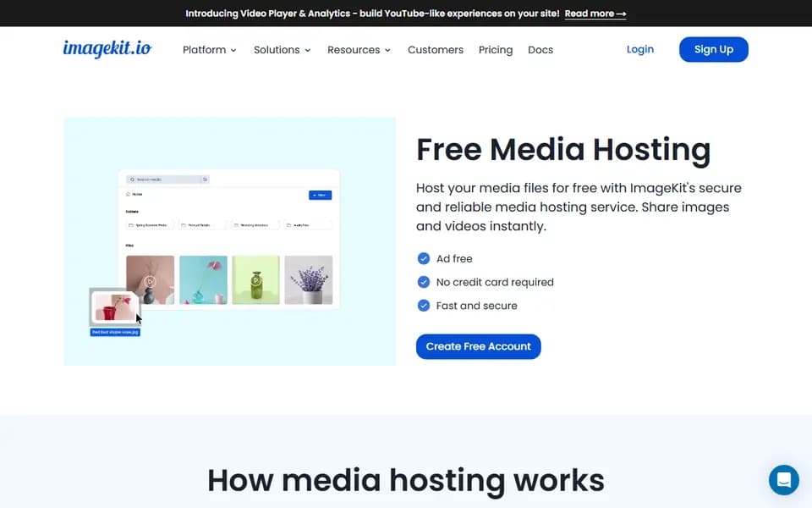Click the 'Ad free' text
The width and height of the screenshot is (812, 508).
click(x=454, y=259)
